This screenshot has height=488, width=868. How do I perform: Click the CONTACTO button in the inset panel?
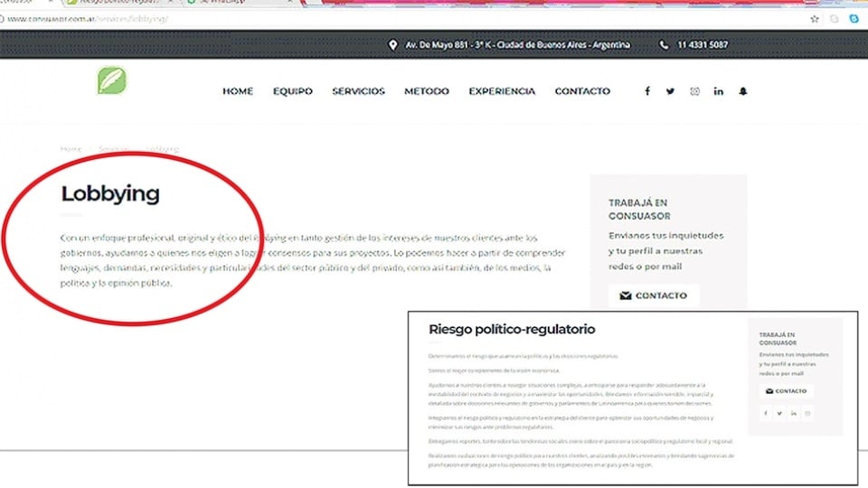[786, 391]
